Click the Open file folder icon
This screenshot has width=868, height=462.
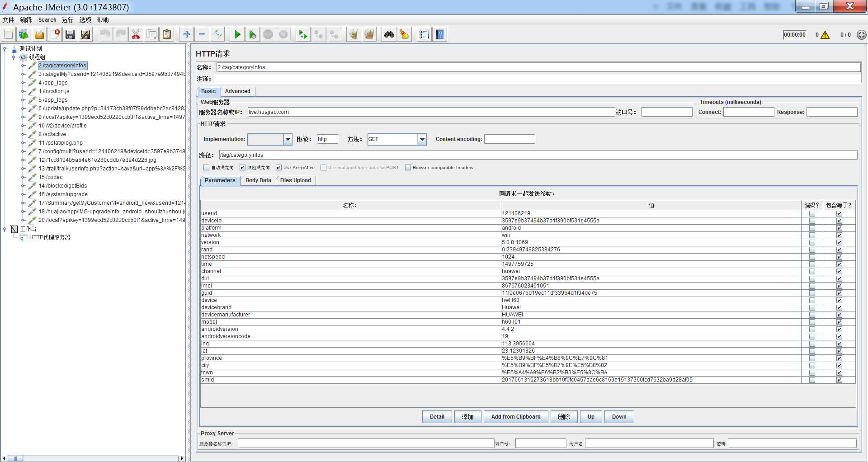coord(39,34)
